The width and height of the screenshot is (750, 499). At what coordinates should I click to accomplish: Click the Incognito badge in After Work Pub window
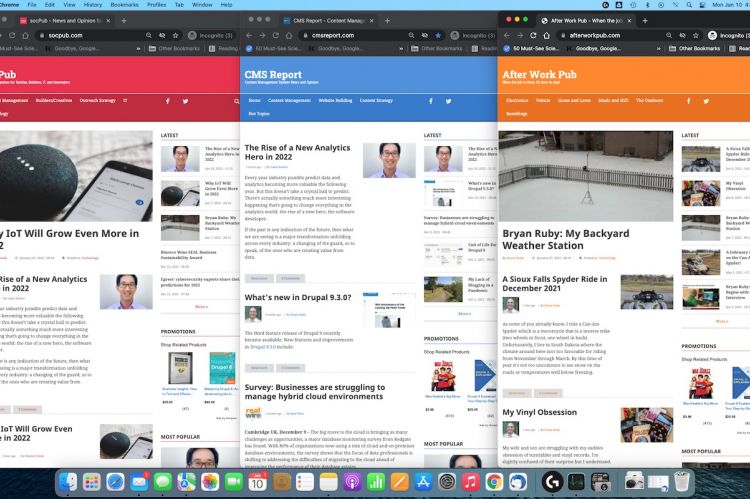pos(728,35)
